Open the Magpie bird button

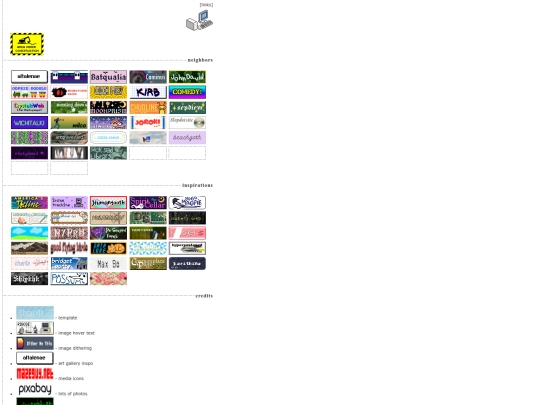[187, 202]
